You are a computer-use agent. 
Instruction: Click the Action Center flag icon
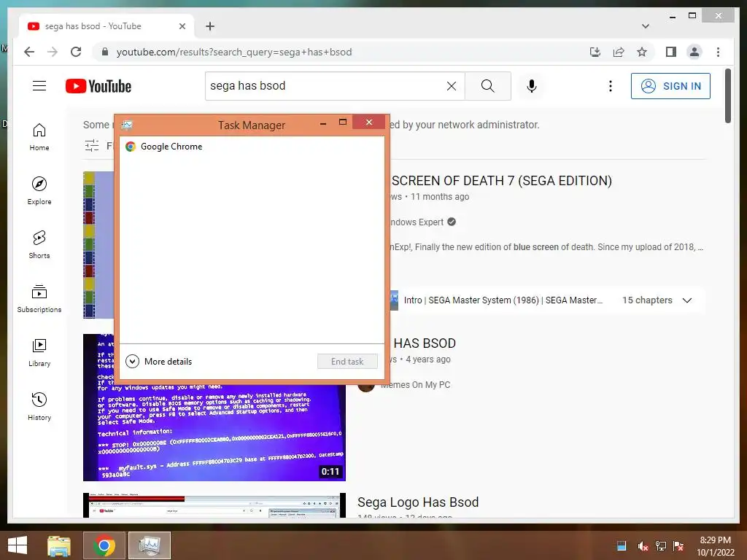[678, 545]
